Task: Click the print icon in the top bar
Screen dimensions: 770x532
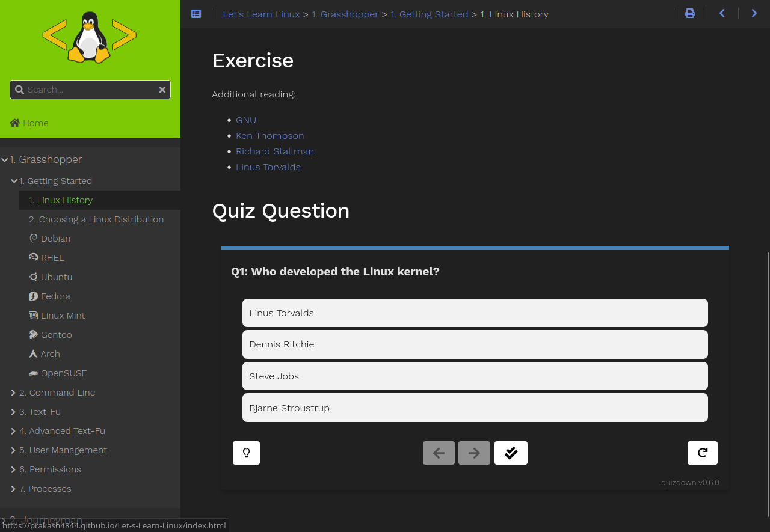Action: click(x=689, y=13)
